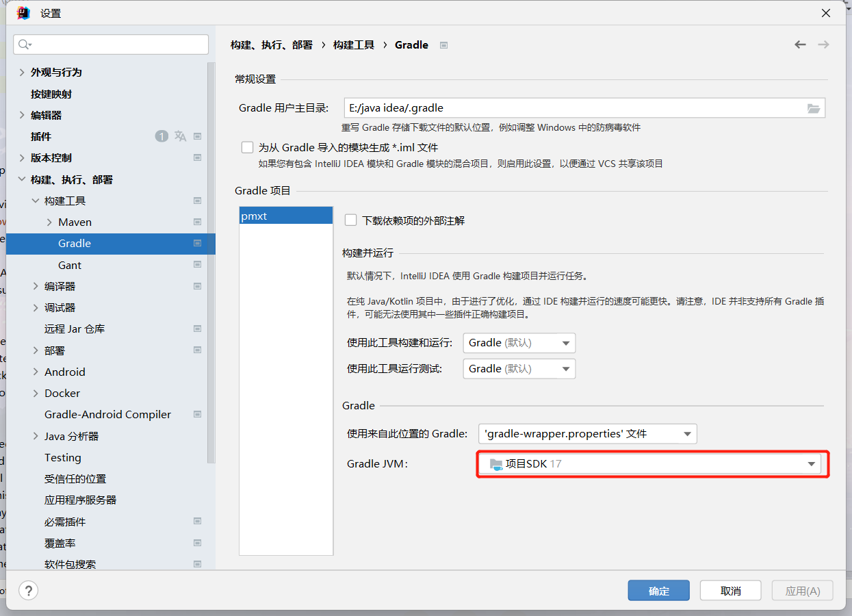Image resolution: width=852 pixels, height=616 pixels.
Task: Click the back navigation arrow
Action: tap(800, 44)
